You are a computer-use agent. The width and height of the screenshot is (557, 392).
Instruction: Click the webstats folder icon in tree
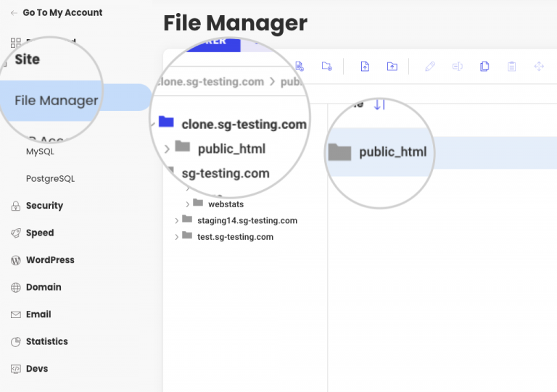pyautogui.click(x=198, y=203)
